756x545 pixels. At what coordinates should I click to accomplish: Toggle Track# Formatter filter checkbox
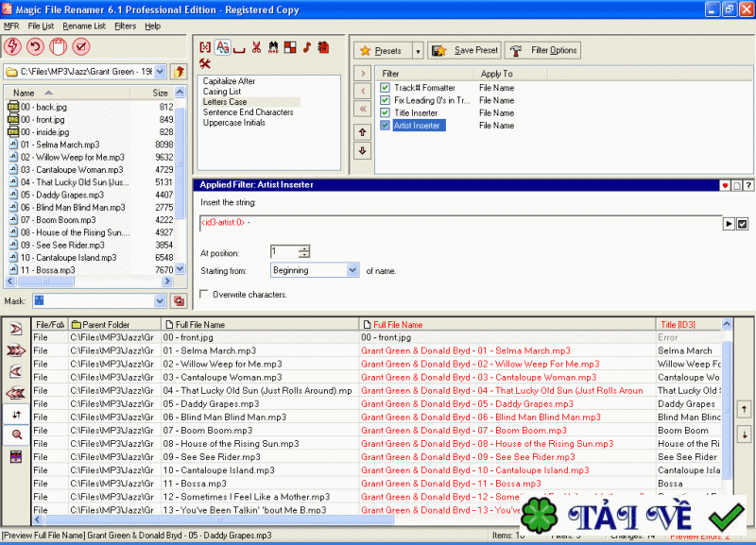pos(385,88)
